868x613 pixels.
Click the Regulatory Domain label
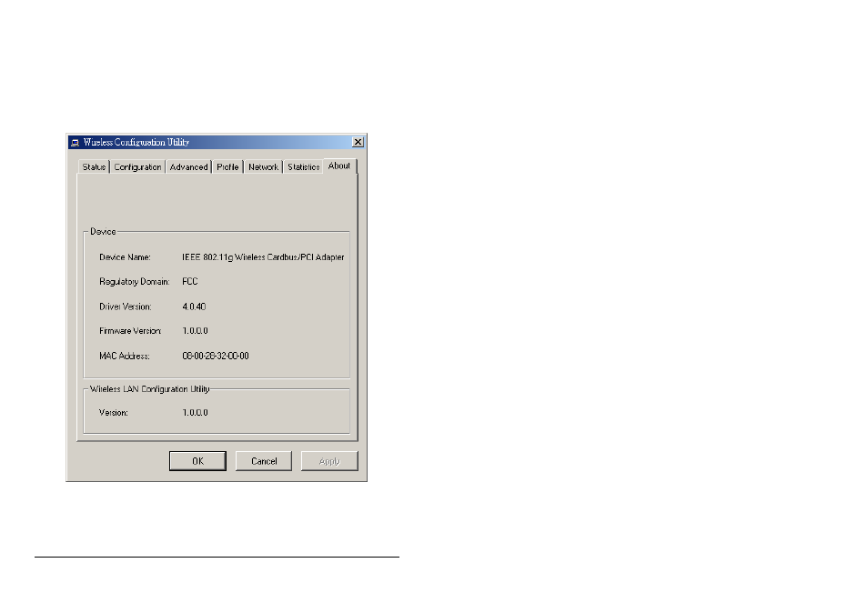coord(134,282)
